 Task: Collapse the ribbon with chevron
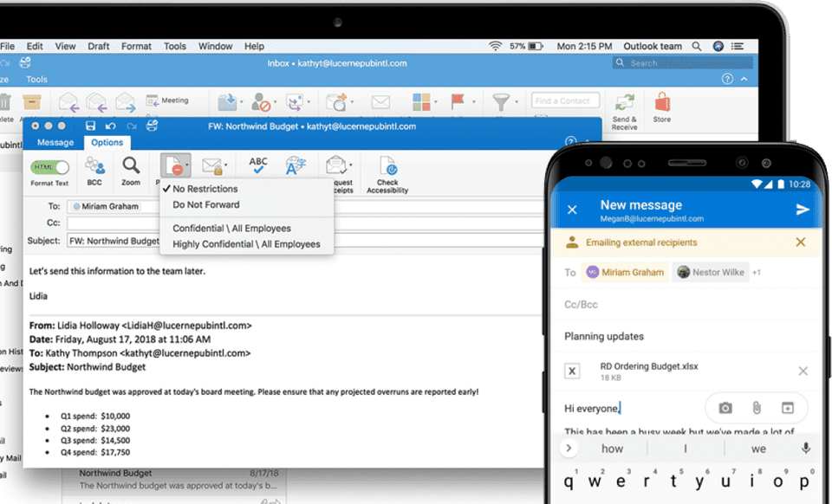click(744, 79)
